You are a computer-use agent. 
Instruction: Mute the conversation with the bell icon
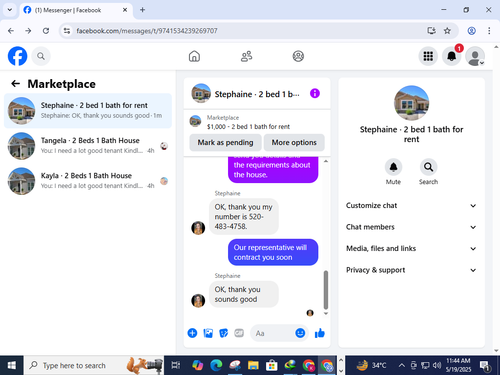[393, 167]
